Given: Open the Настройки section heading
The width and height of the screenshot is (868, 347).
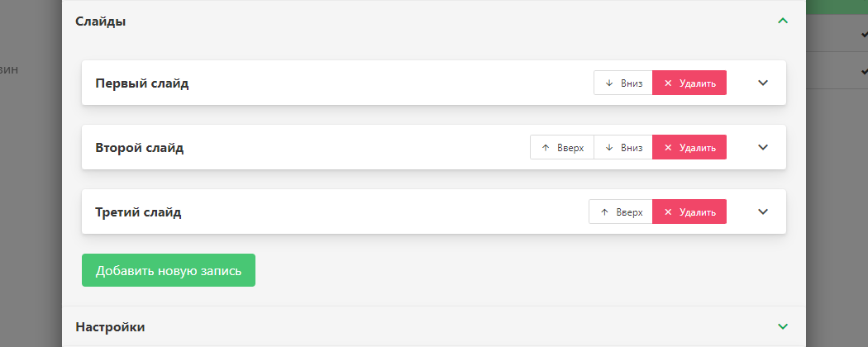Looking at the screenshot, I should (110, 327).
